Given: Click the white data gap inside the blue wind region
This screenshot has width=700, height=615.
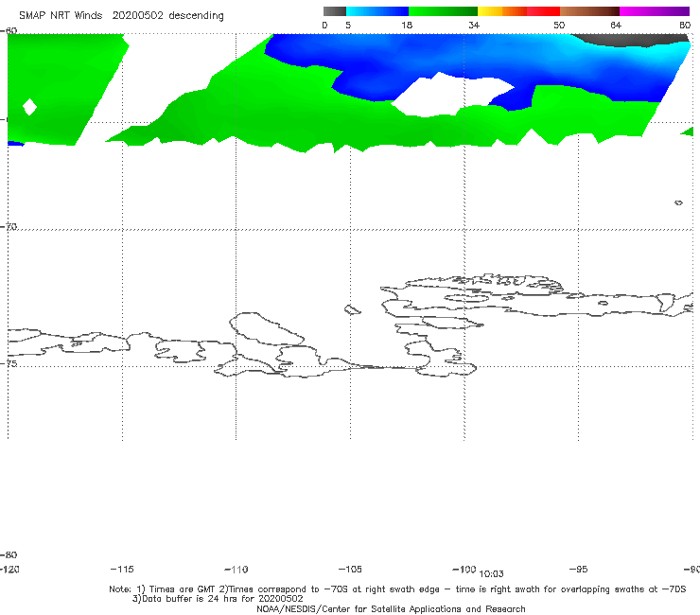Looking at the screenshot, I should pos(451,96).
